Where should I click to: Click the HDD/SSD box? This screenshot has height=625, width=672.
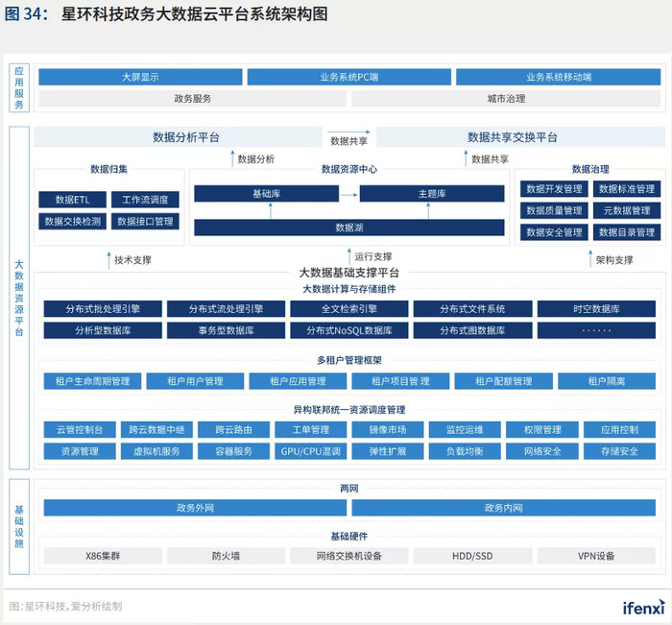click(x=472, y=556)
